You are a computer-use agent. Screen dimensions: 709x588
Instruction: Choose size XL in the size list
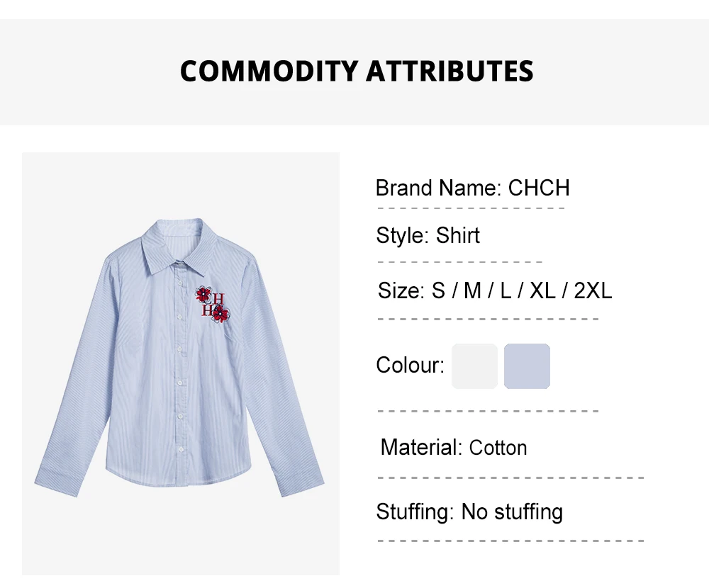click(542, 290)
